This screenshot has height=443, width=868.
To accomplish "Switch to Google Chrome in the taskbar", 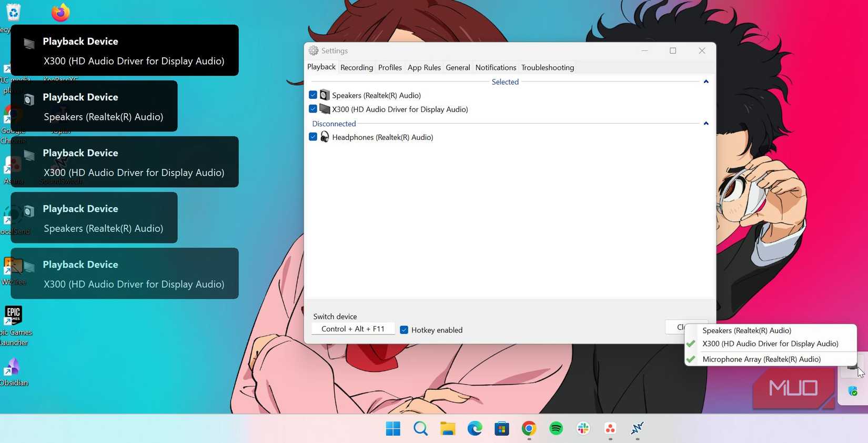I will click(529, 429).
